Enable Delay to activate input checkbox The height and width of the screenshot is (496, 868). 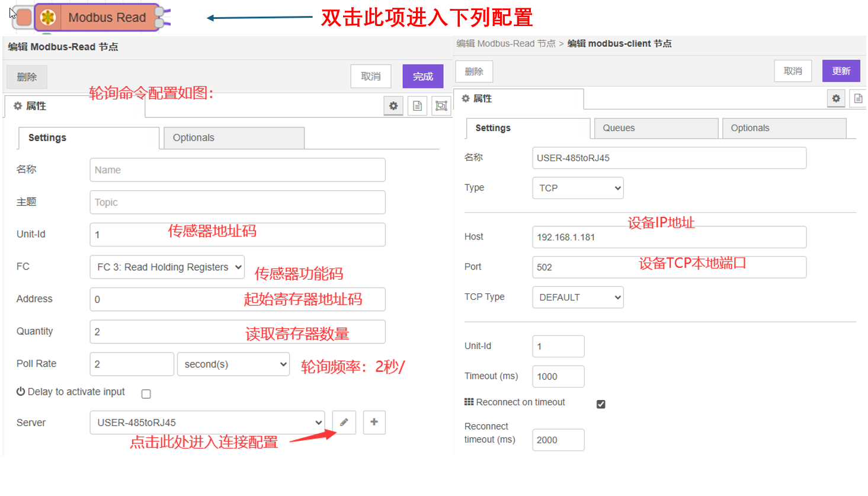tap(146, 394)
